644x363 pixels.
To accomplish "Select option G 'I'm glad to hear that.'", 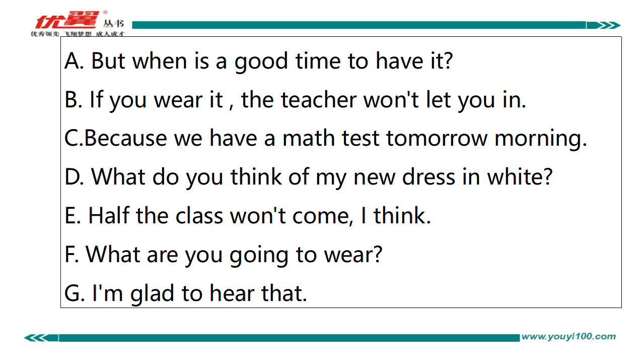I will pyautogui.click(x=186, y=293).
